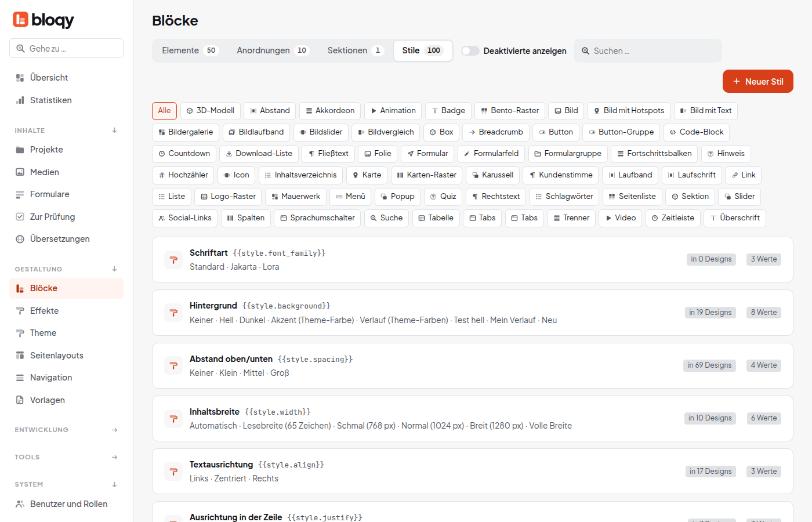Open Formulare in the sidebar
This screenshot has height=522, width=812.
(x=66, y=194)
